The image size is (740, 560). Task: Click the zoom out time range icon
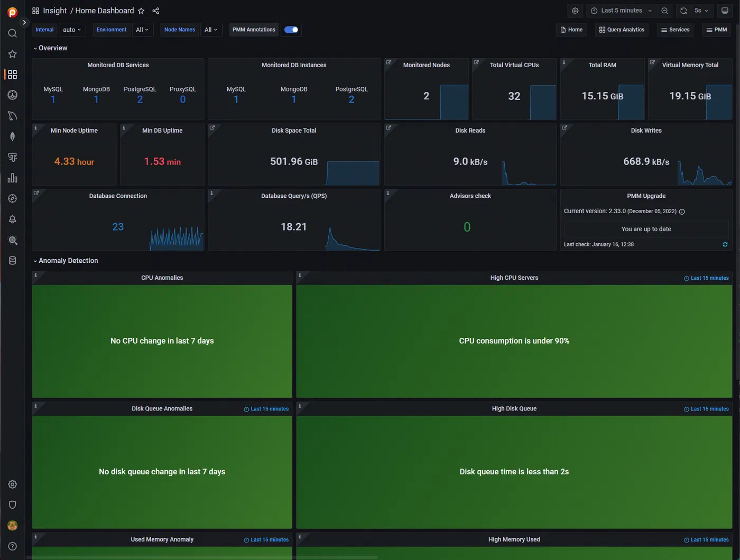[664, 11]
